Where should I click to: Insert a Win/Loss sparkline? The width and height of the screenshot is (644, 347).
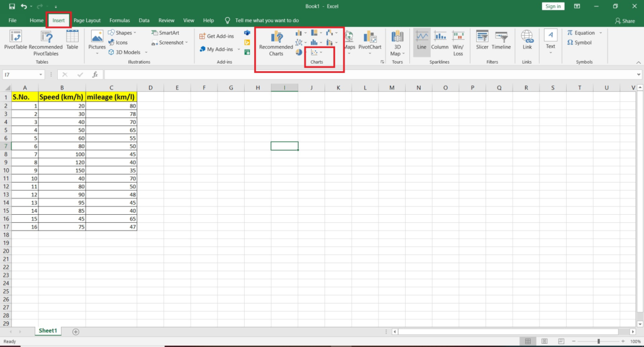[x=458, y=43]
